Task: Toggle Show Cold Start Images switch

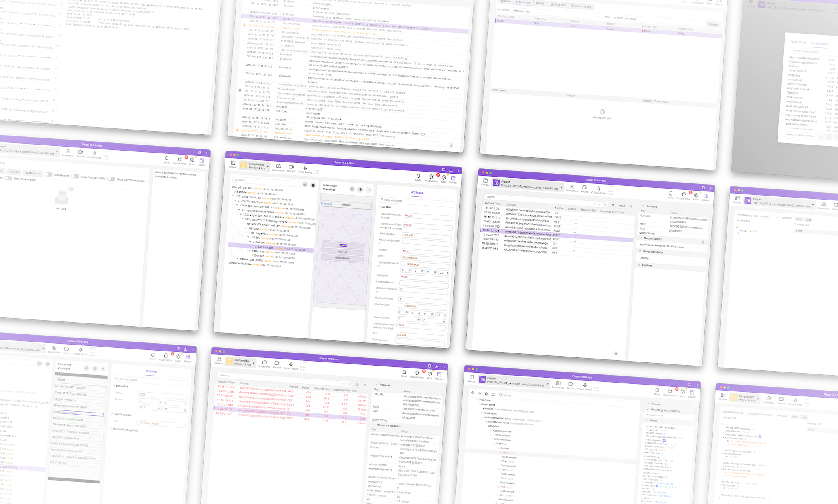Action: [111, 179]
